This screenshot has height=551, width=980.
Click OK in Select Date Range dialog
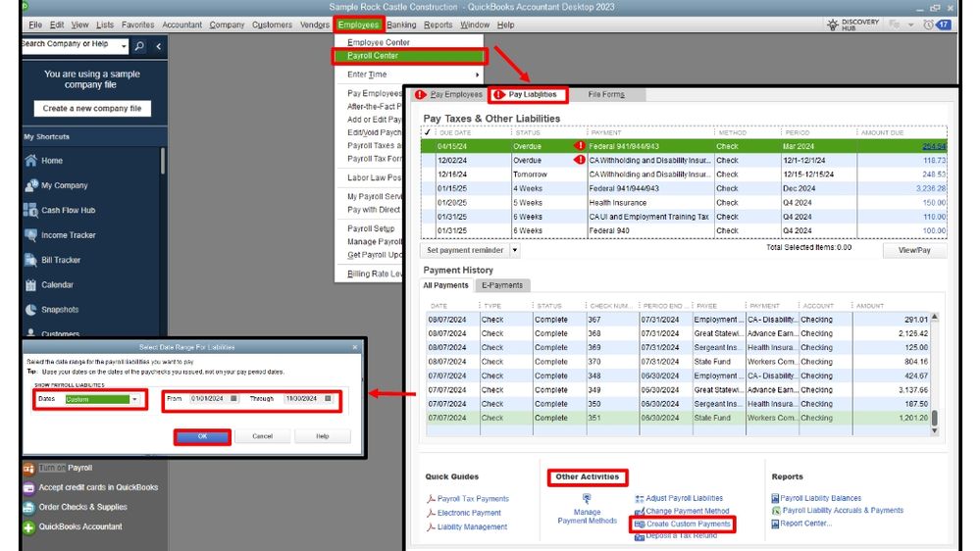click(202, 436)
